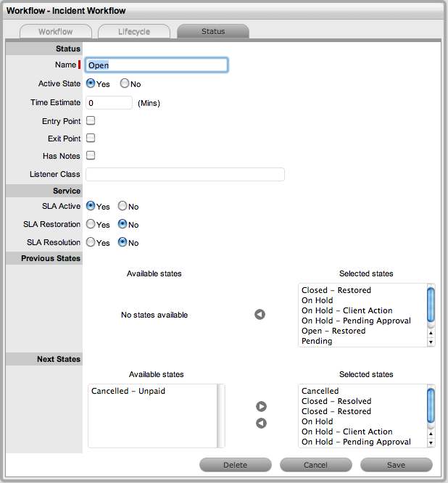Click the Next States list scroll-down arrow
This screenshot has width=448, height=483.
pos(431,443)
